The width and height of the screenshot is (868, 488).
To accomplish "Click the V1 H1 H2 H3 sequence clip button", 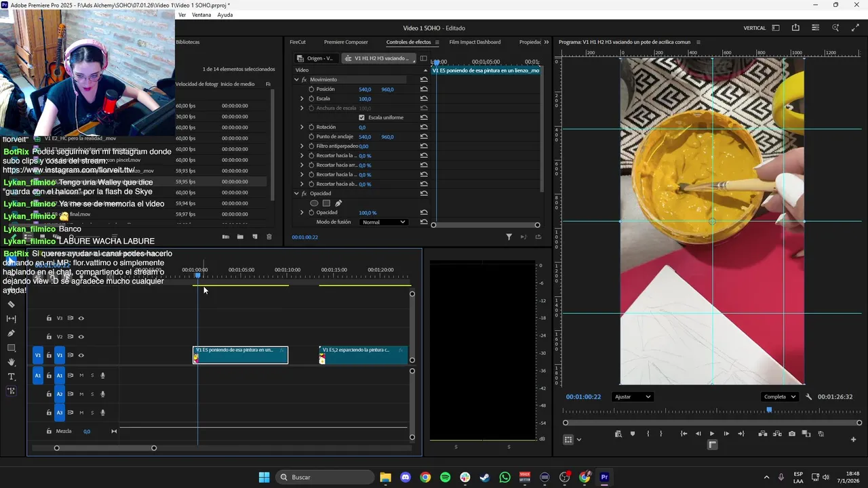I will [x=378, y=58].
